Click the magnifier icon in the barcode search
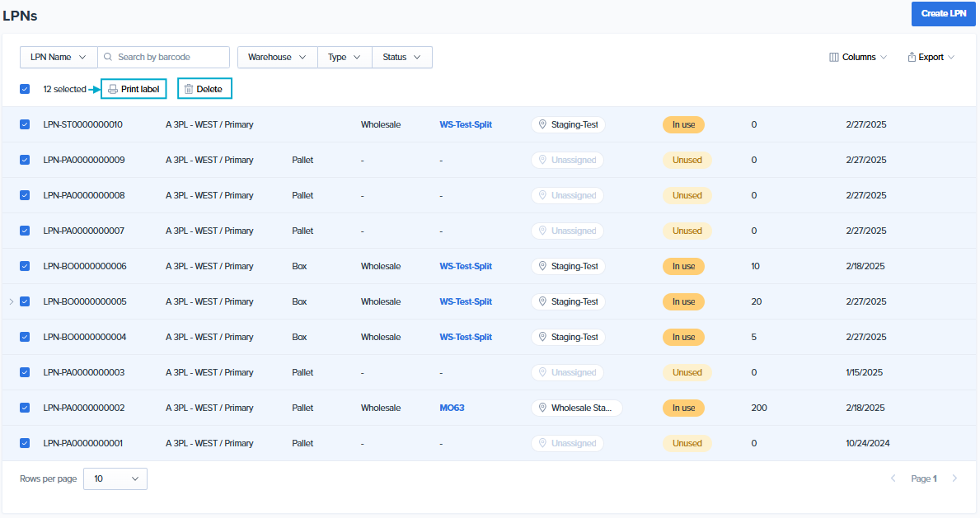Image resolution: width=980 pixels, height=518 pixels. (x=107, y=57)
